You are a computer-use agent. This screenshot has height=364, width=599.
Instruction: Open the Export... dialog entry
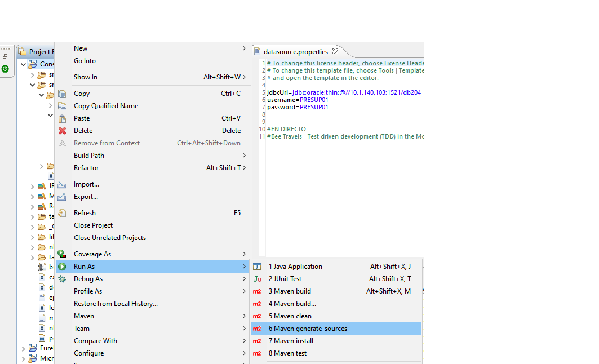click(86, 197)
